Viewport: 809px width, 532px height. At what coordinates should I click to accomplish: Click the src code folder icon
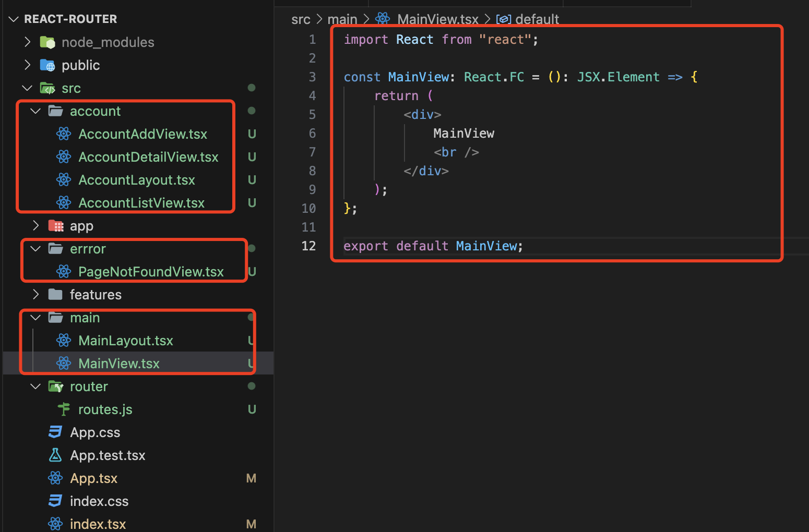(47, 88)
